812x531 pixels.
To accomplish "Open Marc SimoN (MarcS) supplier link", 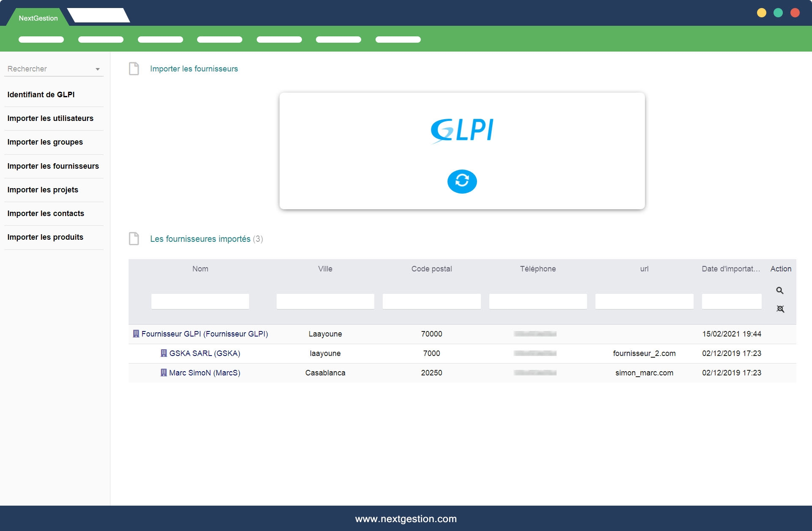I will click(205, 372).
